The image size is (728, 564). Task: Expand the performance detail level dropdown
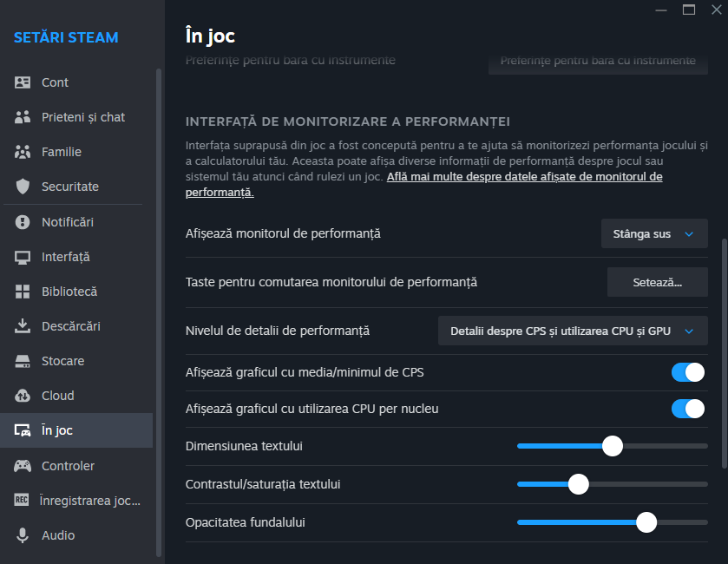click(x=573, y=331)
